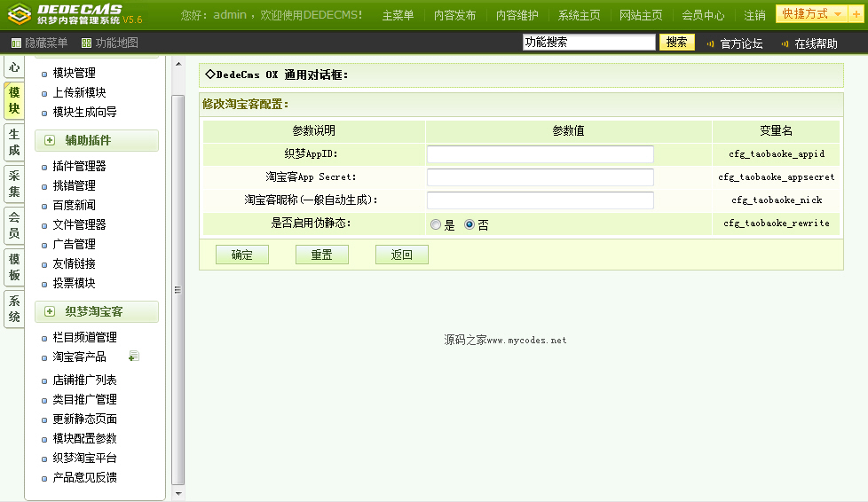Switch to the 生成 side tab
Viewport: 868px width, 502px height.
[x=14, y=142]
